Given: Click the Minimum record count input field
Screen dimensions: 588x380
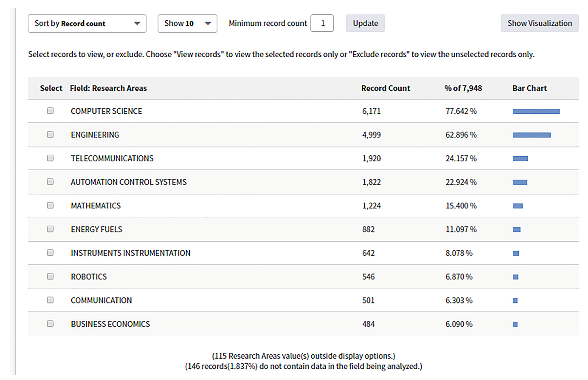Looking at the screenshot, I should coord(322,23).
